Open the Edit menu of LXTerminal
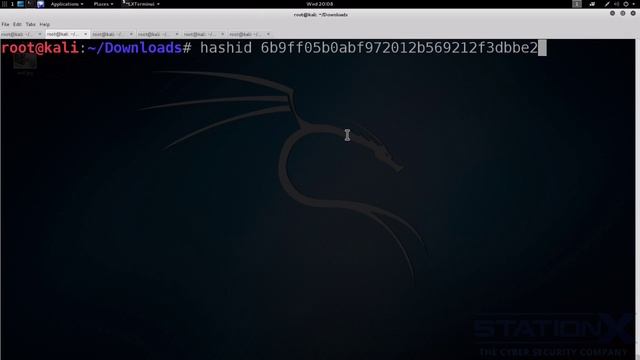 (x=17, y=24)
